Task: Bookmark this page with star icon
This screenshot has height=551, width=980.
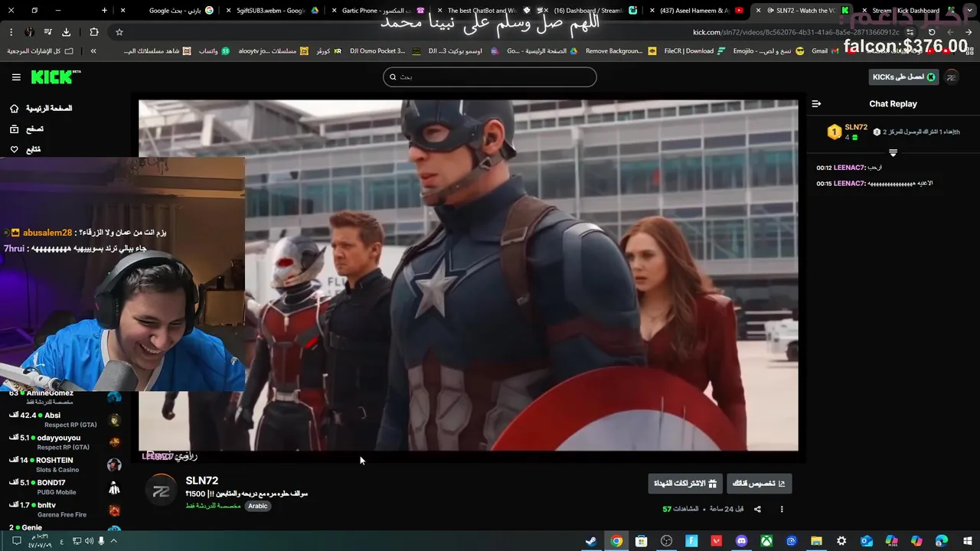Action: 119,32
